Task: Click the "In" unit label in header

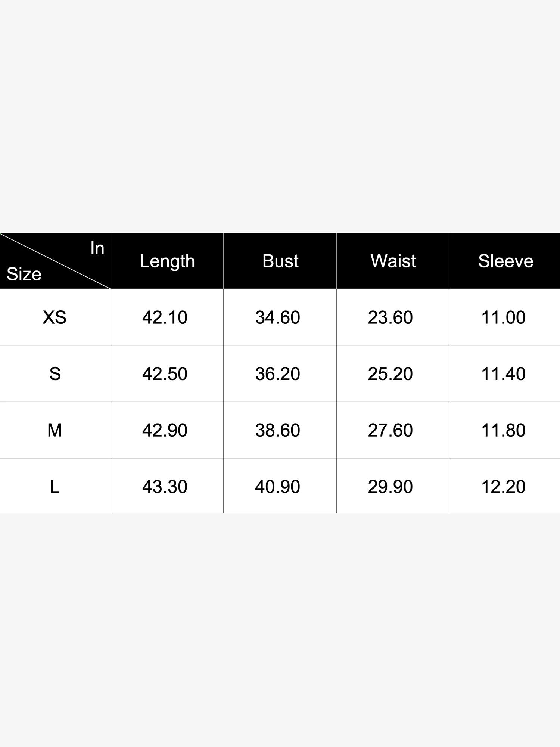Action: tap(97, 249)
